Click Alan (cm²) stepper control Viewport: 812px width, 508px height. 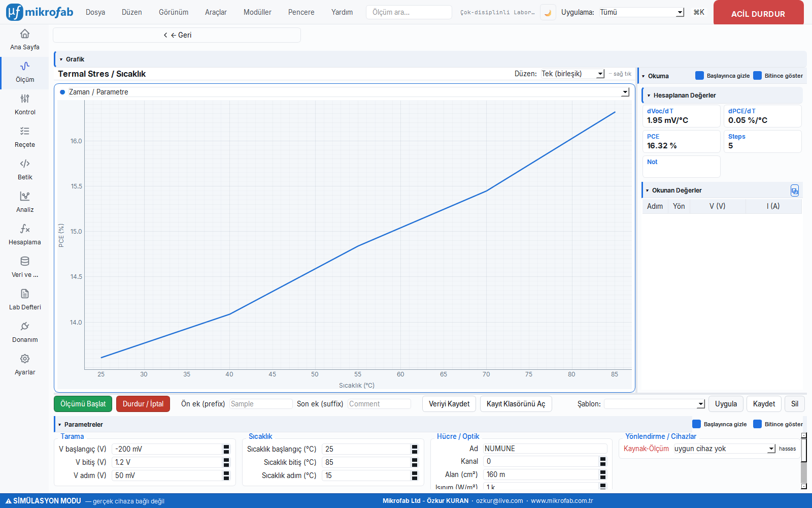603,474
